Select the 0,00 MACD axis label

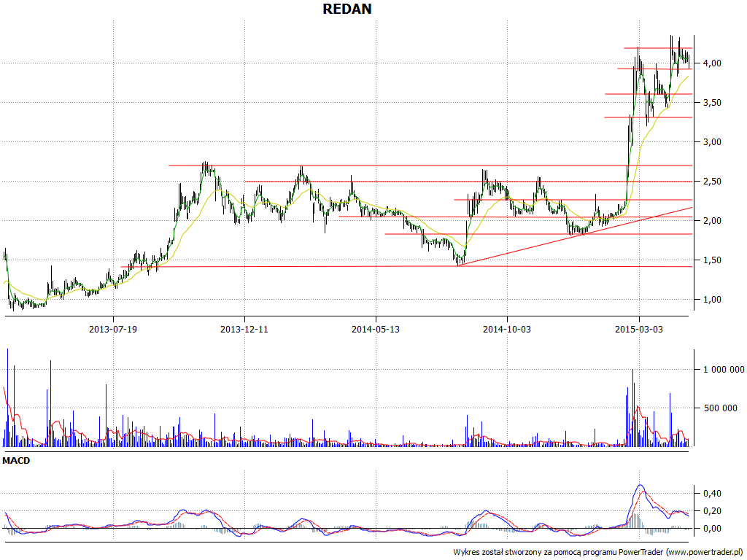711,529
